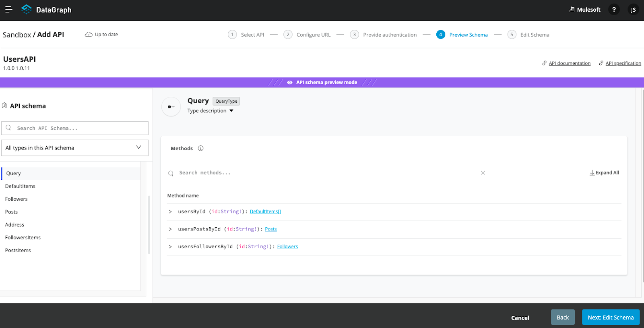This screenshot has height=328, width=644.
Task: Click the Up to date cloud icon
Action: click(89, 35)
